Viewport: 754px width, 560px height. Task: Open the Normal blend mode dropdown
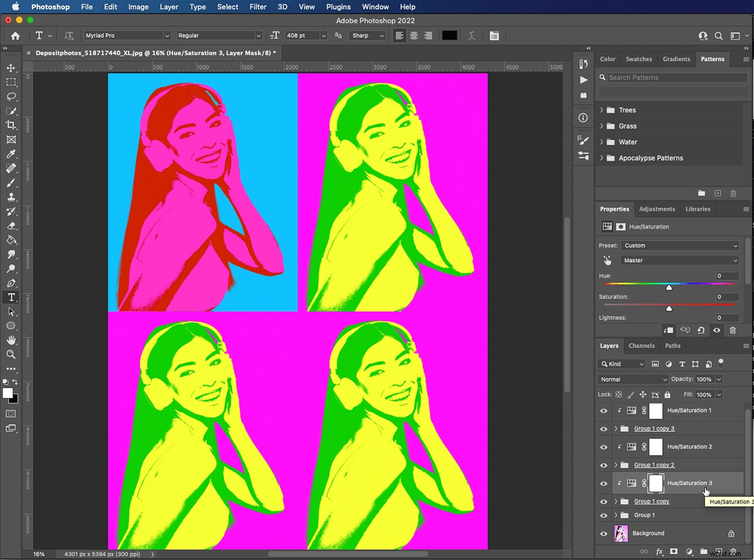(631, 379)
